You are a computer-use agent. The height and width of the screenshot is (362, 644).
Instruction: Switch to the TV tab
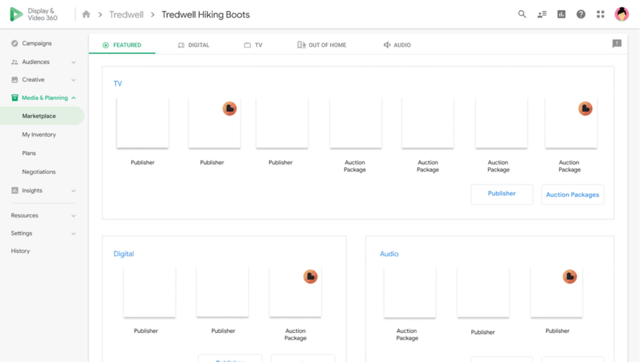(x=253, y=45)
